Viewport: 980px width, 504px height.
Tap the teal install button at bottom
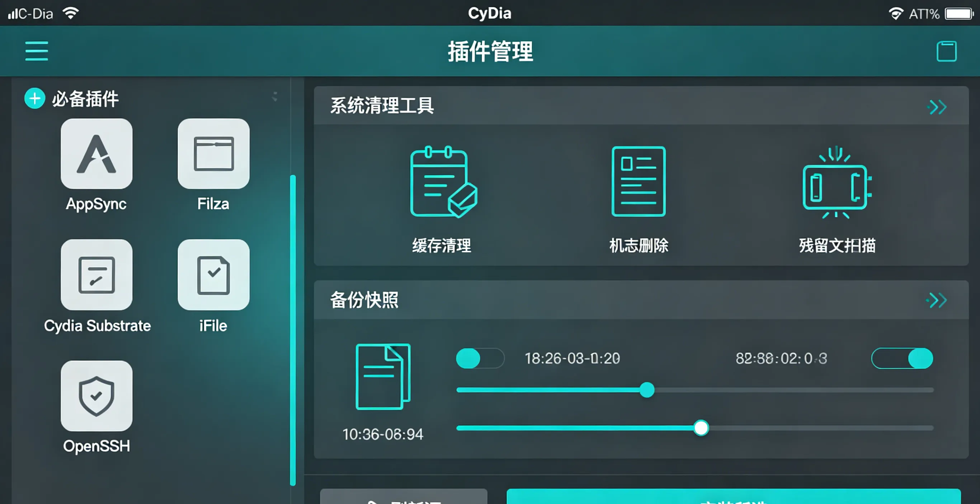click(x=734, y=496)
